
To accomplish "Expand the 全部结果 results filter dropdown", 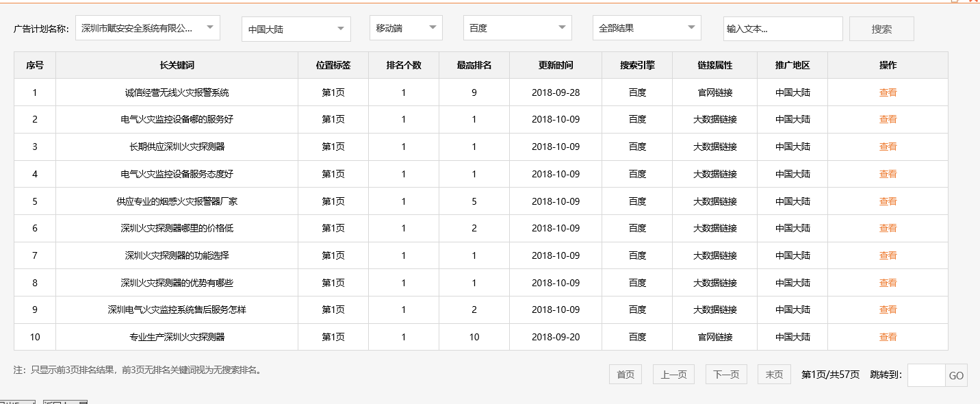I will [647, 27].
